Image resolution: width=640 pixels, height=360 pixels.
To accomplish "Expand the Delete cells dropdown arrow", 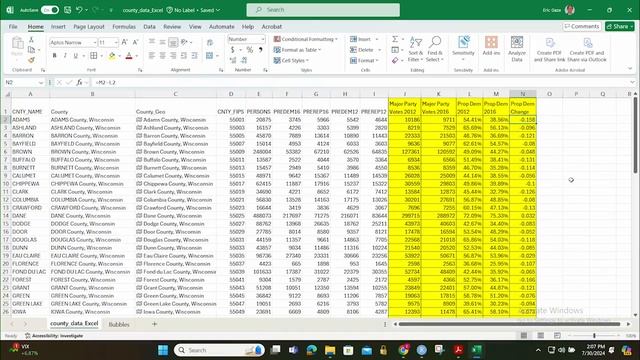I will coord(380,50).
